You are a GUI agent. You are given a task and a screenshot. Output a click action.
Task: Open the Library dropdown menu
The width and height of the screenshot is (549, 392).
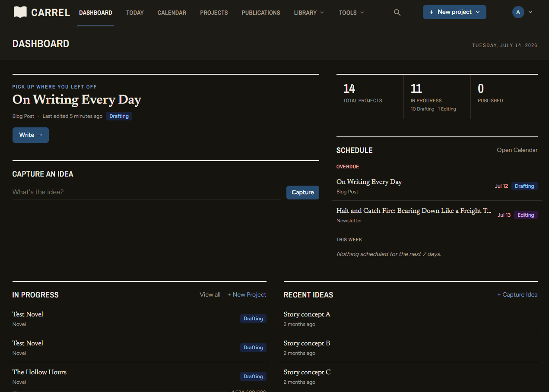click(x=308, y=13)
